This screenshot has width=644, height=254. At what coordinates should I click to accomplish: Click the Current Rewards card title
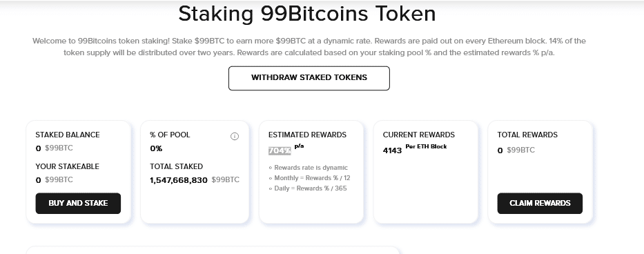418,135
